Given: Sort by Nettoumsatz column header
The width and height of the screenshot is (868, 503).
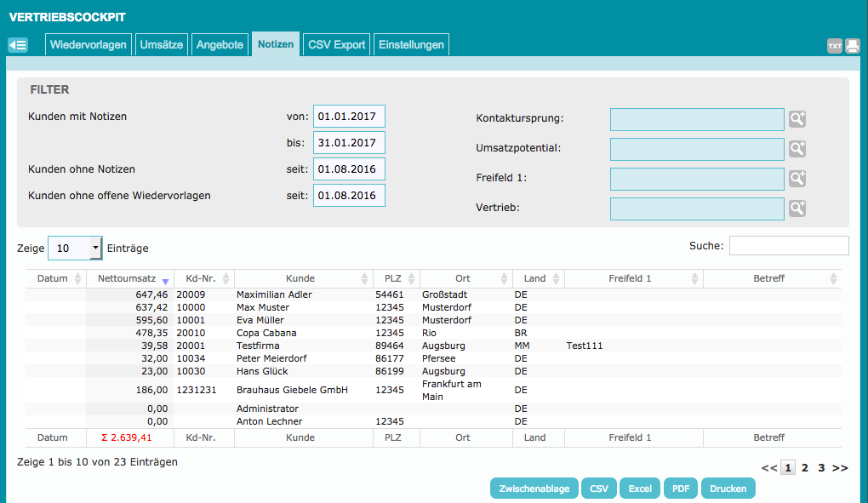Looking at the screenshot, I should tap(129, 278).
